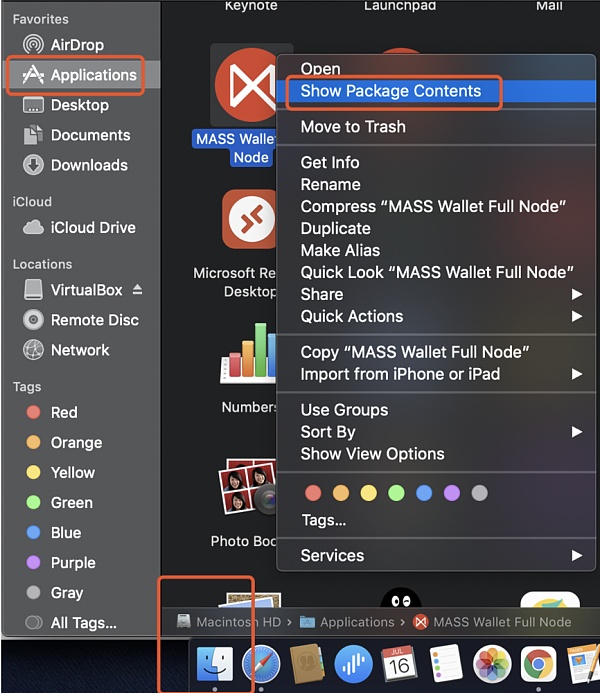Screen dimensions: 600x693
Task: Choose Show Package Contents from context menu
Action: pos(390,91)
